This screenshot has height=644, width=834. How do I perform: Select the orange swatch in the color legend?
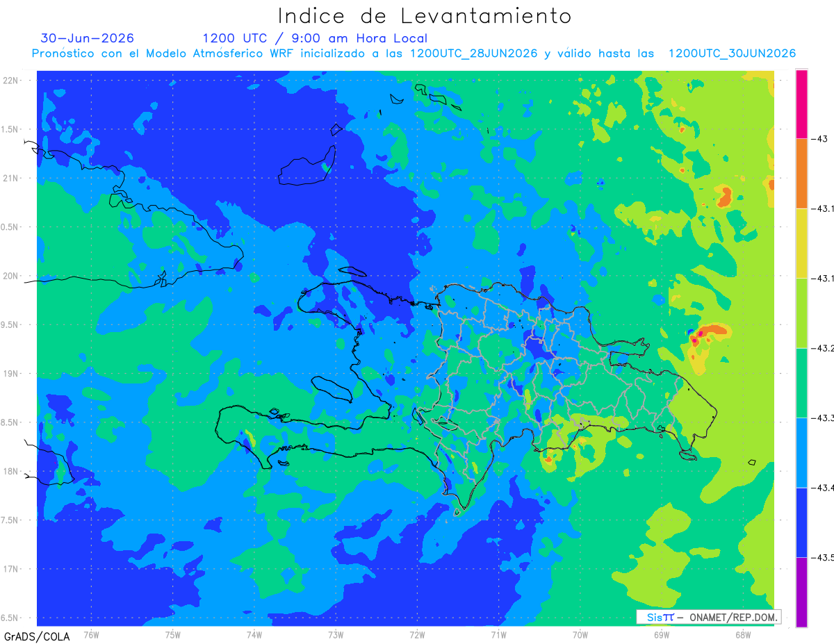tap(801, 173)
